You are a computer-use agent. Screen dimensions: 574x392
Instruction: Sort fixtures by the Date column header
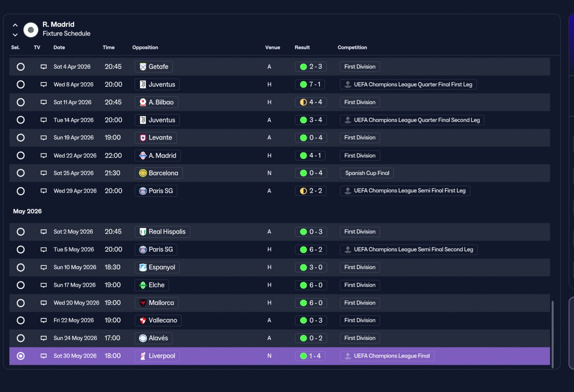click(59, 48)
